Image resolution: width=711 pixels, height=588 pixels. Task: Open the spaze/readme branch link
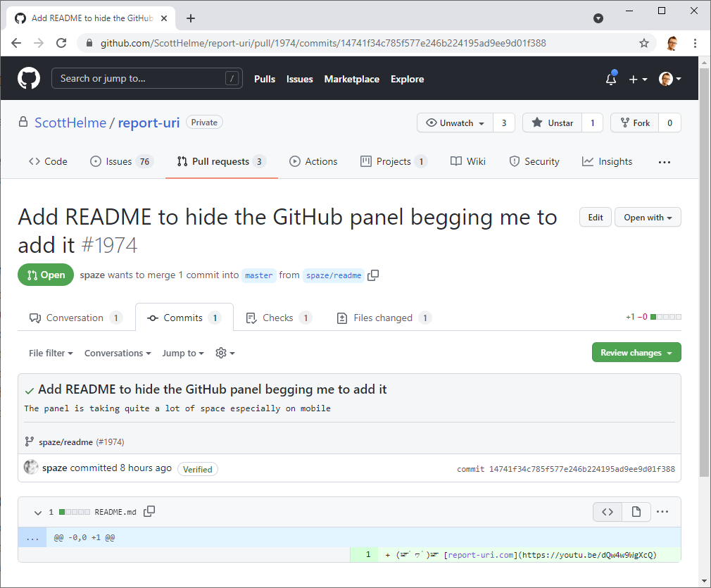click(x=334, y=275)
